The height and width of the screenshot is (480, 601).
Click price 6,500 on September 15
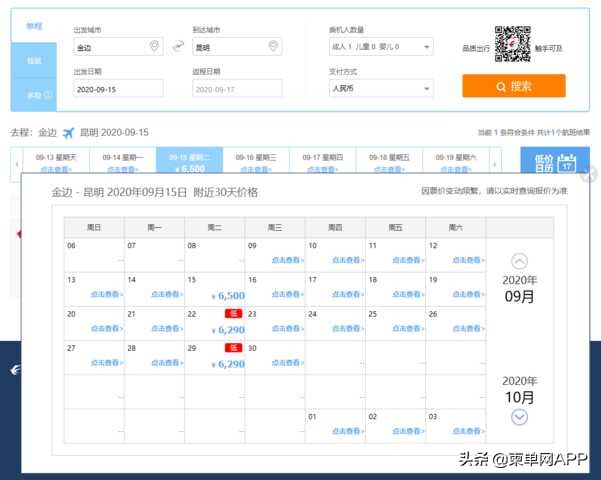coord(228,296)
